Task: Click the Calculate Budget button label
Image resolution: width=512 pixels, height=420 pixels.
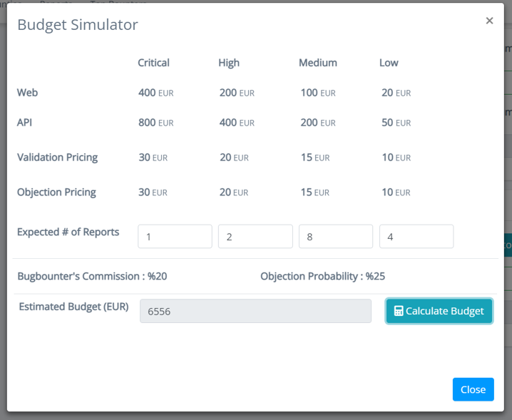Action: (x=445, y=311)
